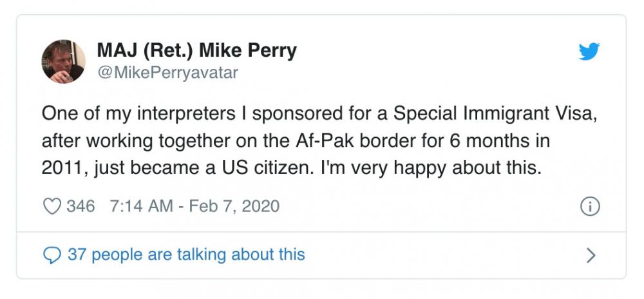644x299 pixels.
Task: Click the "Special Immigrant Visa" phrase in the tweet
Action: (493, 115)
